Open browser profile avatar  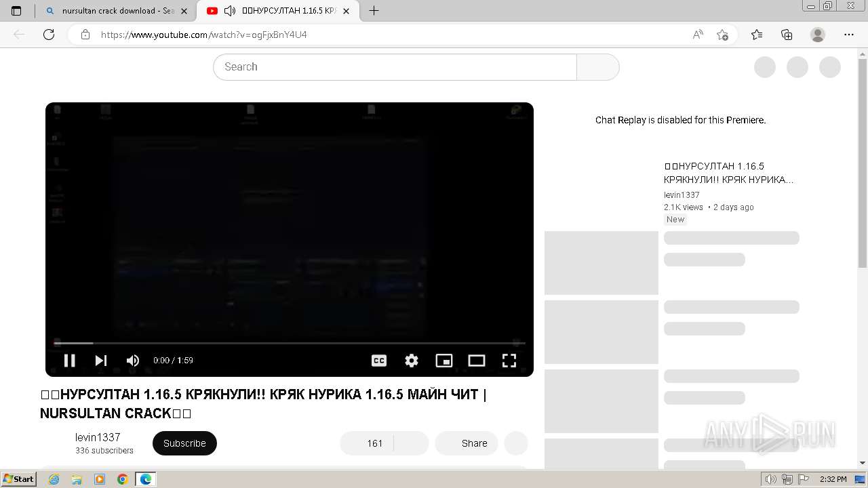click(x=818, y=35)
